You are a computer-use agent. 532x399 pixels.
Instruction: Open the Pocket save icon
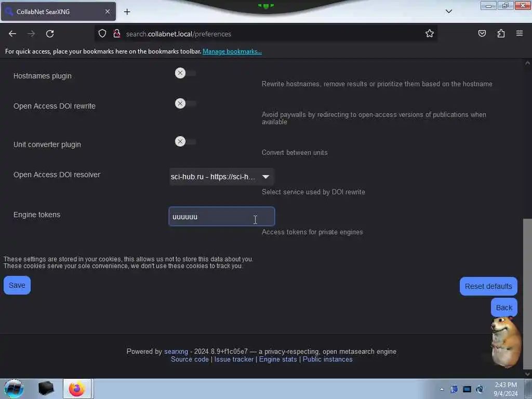[482, 33]
